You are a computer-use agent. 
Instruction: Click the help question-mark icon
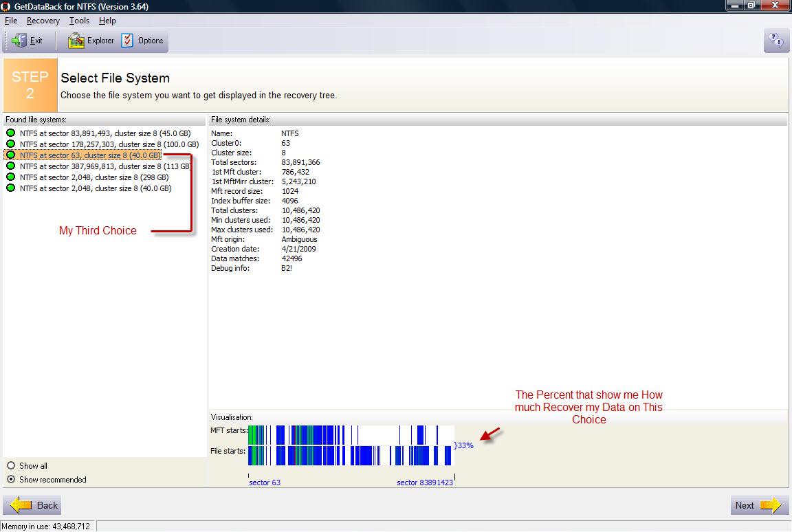tap(775, 41)
